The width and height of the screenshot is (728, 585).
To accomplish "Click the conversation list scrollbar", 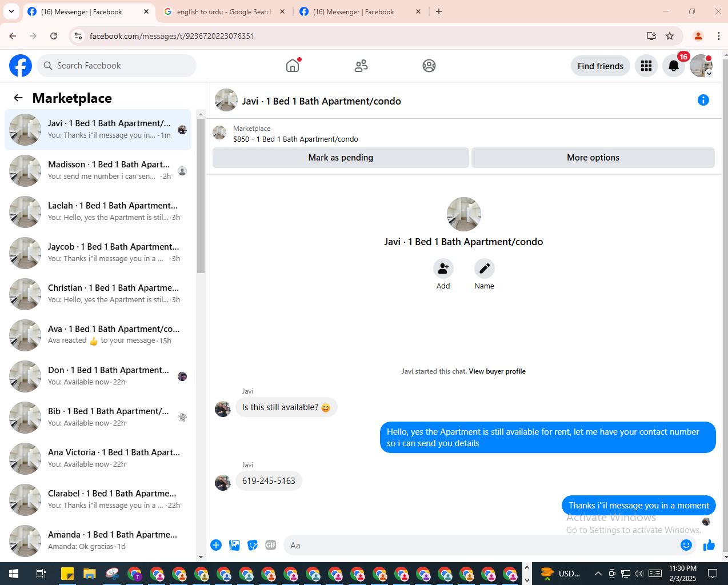I will [201, 195].
